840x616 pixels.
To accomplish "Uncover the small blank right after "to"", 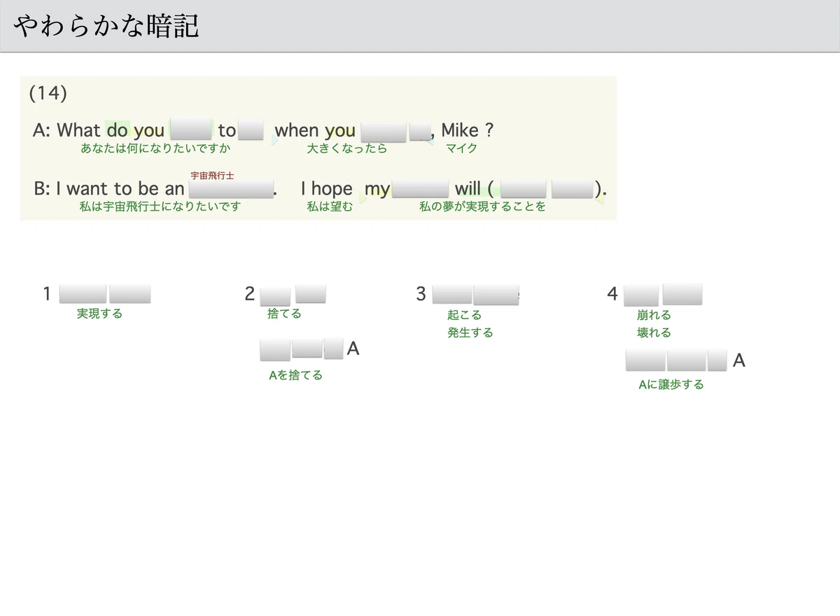I will click(x=251, y=130).
